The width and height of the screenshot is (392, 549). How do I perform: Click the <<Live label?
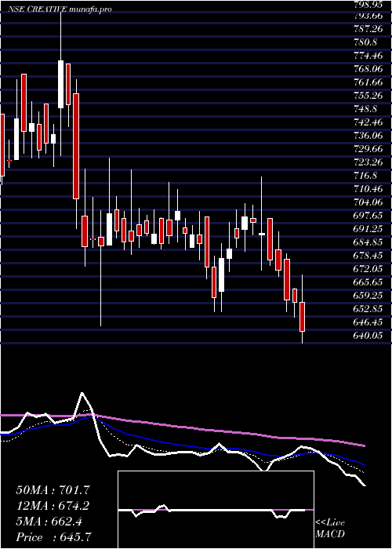[x=330, y=523]
